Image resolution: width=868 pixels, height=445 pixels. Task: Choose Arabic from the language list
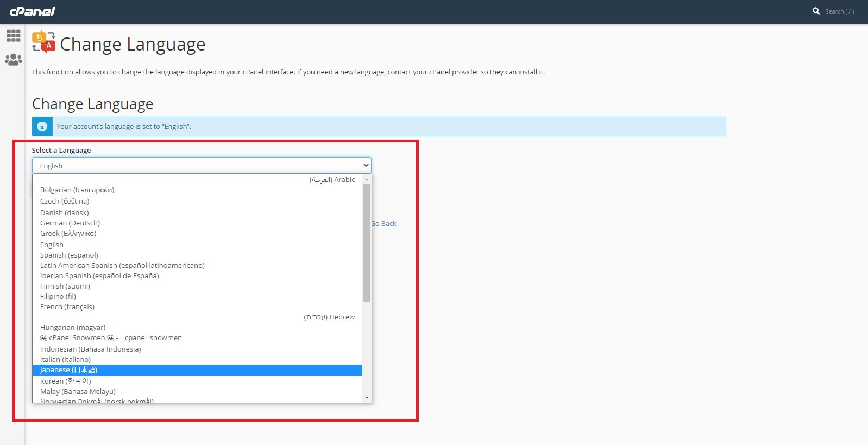coord(197,180)
